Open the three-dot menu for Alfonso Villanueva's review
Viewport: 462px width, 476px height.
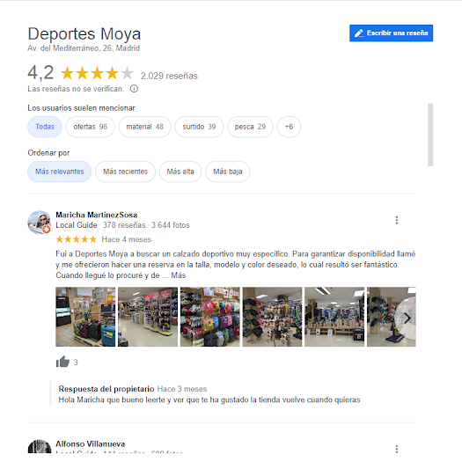(x=396, y=449)
